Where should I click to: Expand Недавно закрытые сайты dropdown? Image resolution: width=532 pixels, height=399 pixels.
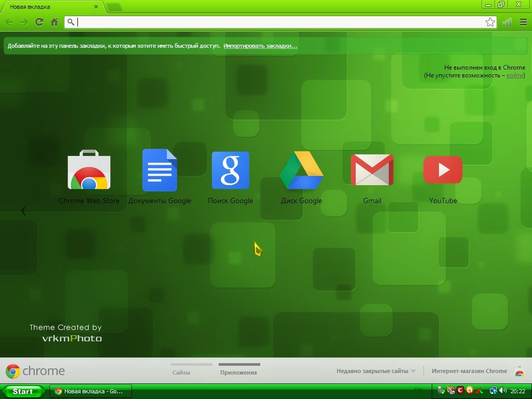coord(376,371)
